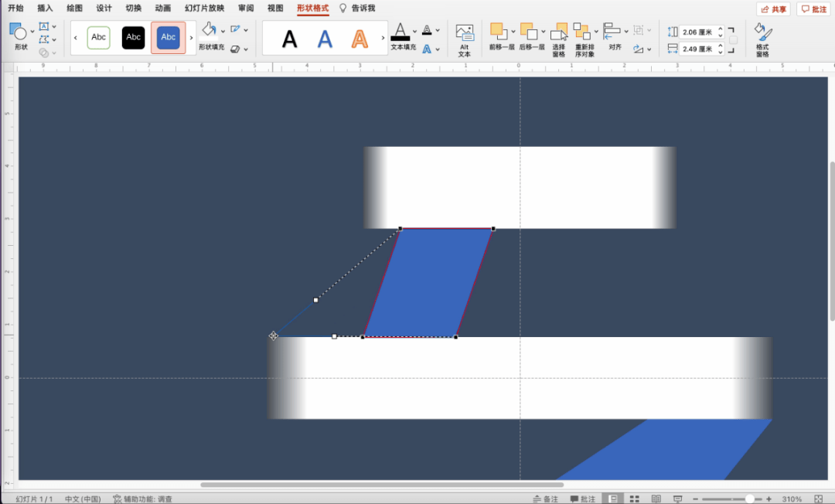Switch to the 切换 tab
835x504 pixels.
tap(133, 8)
